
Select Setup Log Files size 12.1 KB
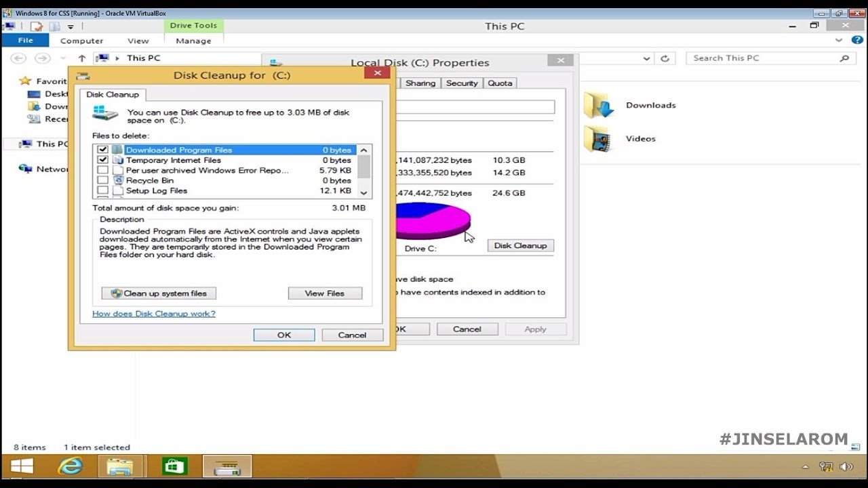pos(335,190)
